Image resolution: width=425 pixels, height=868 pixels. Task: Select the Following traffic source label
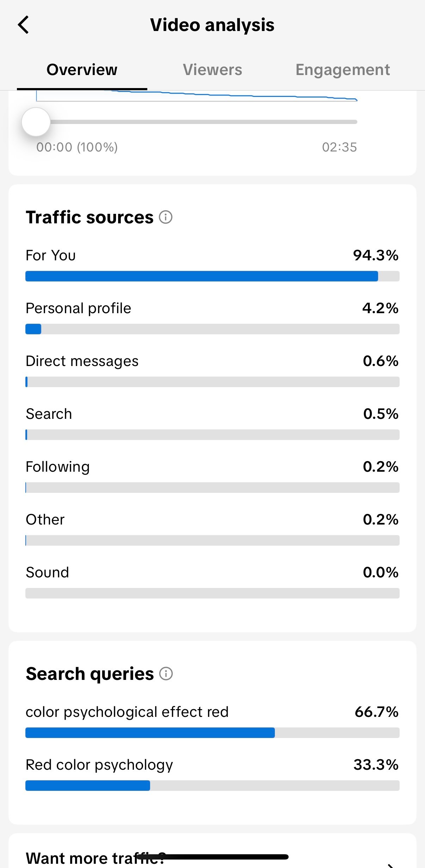(58, 467)
